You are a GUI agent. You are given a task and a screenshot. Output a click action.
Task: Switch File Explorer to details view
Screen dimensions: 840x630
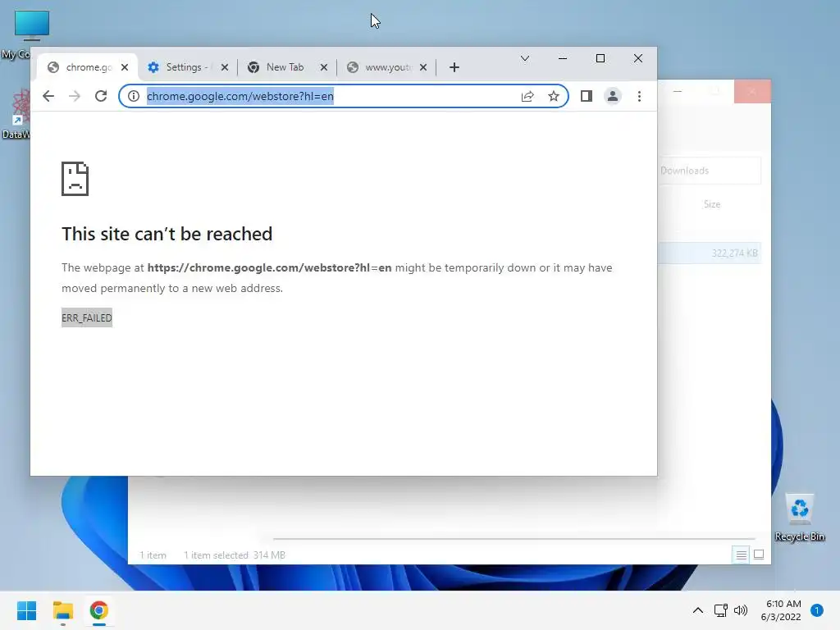(x=741, y=555)
